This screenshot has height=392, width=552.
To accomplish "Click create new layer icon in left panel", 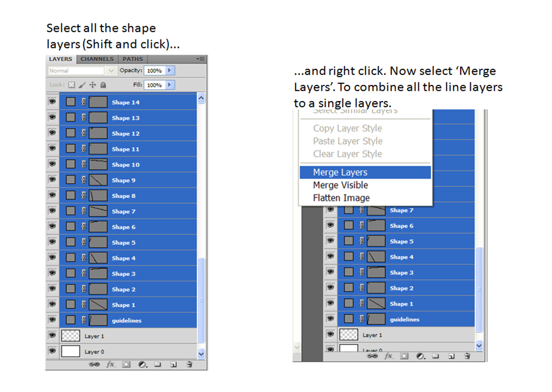I will click(x=174, y=364).
